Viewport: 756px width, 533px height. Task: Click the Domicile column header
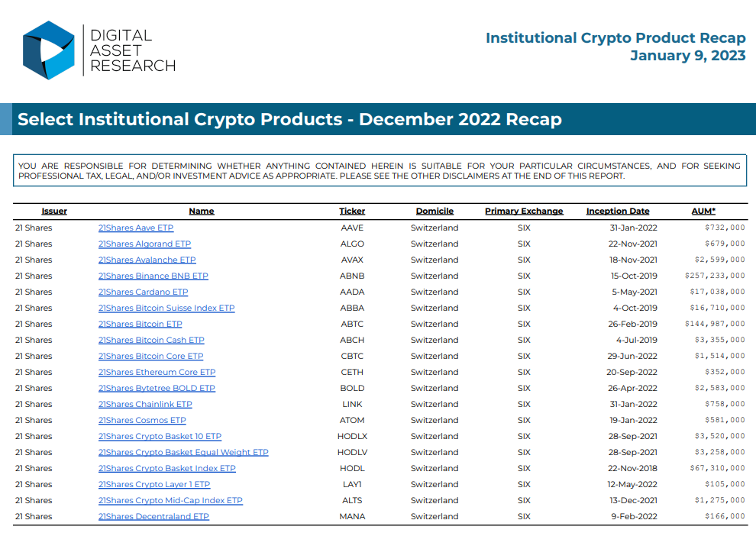pyautogui.click(x=435, y=211)
